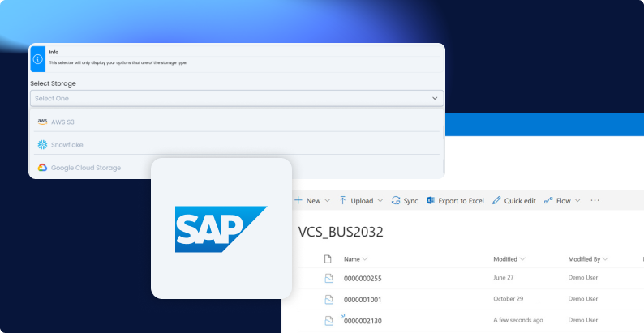Click the VCS_BUS2032 library title
Image resolution: width=644 pixels, height=333 pixels.
[x=341, y=232]
